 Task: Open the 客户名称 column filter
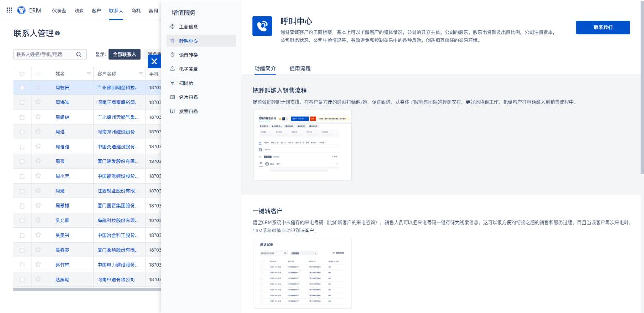click(141, 74)
